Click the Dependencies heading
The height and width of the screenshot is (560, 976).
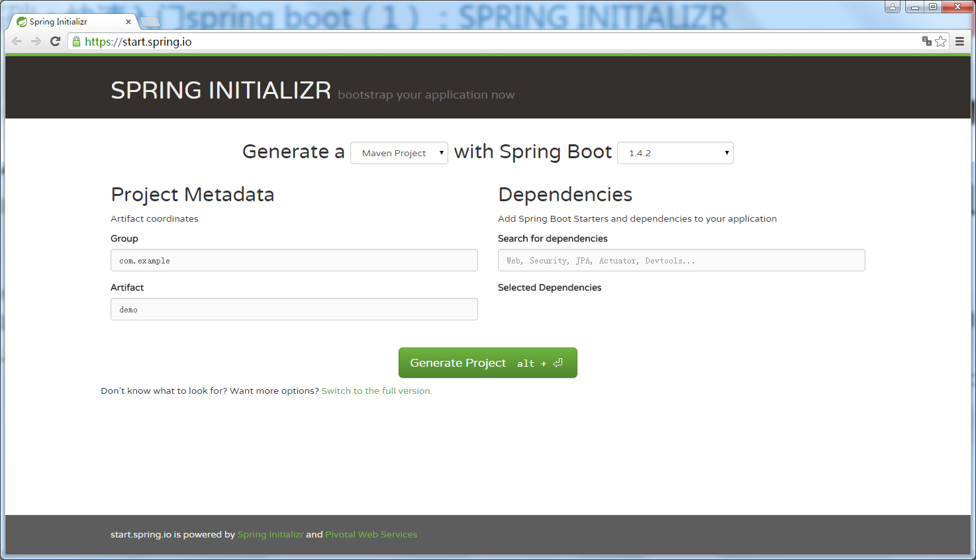(x=565, y=195)
